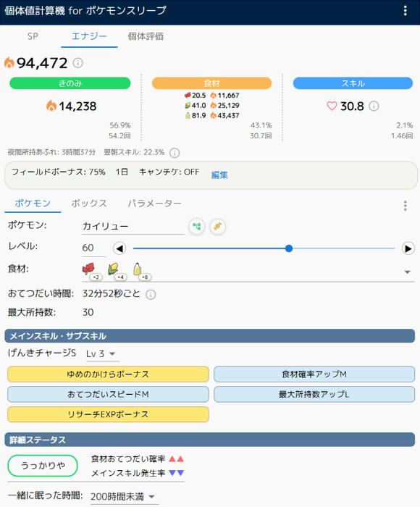Open the パラメーター tab
This screenshot has height=507, width=420.
coord(154,203)
